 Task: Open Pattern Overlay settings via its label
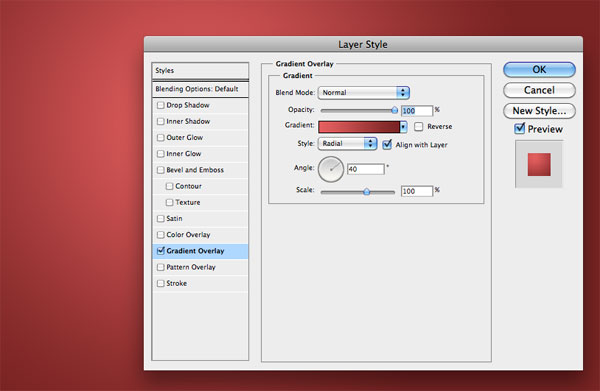[x=191, y=267]
